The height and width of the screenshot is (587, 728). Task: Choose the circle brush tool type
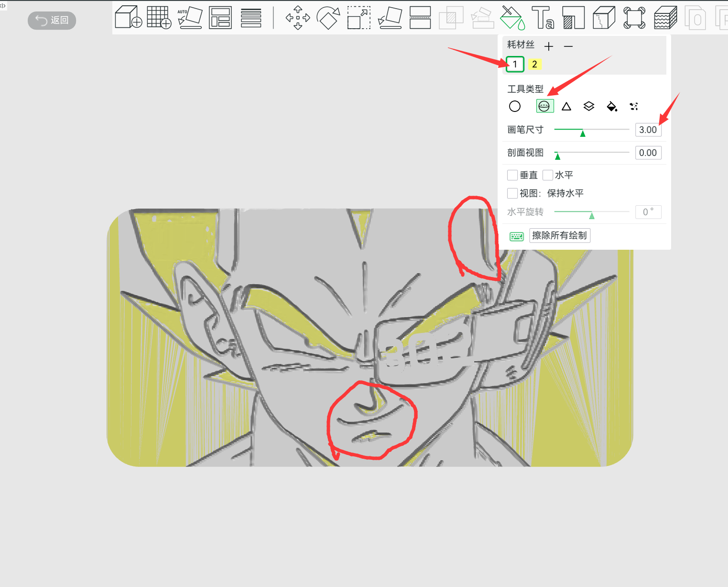coord(515,106)
